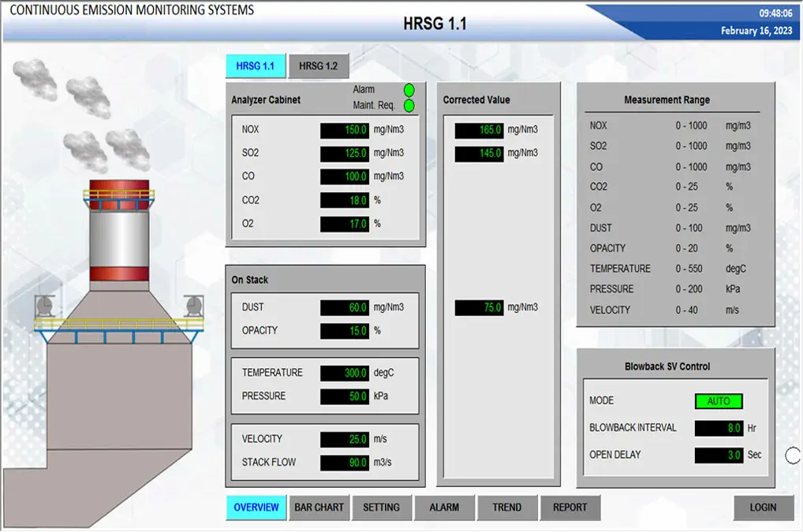Select the HRSG 1.1 tab

pyautogui.click(x=256, y=66)
